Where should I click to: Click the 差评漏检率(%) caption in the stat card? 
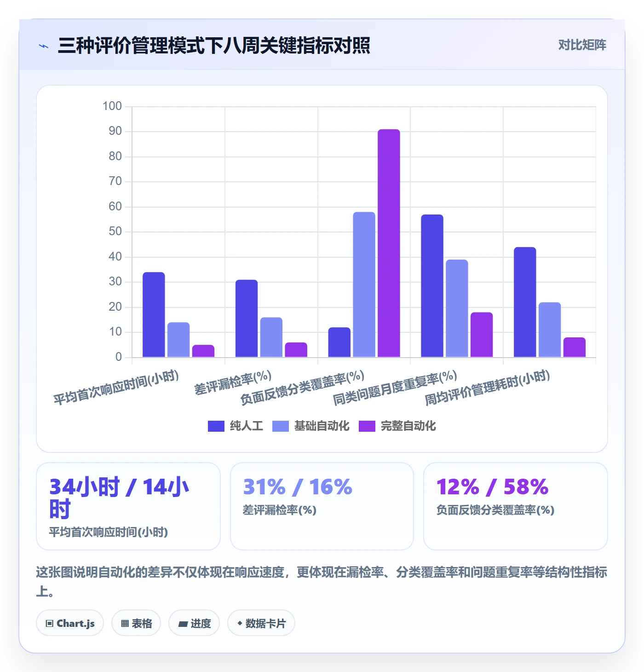click(x=280, y=510)
